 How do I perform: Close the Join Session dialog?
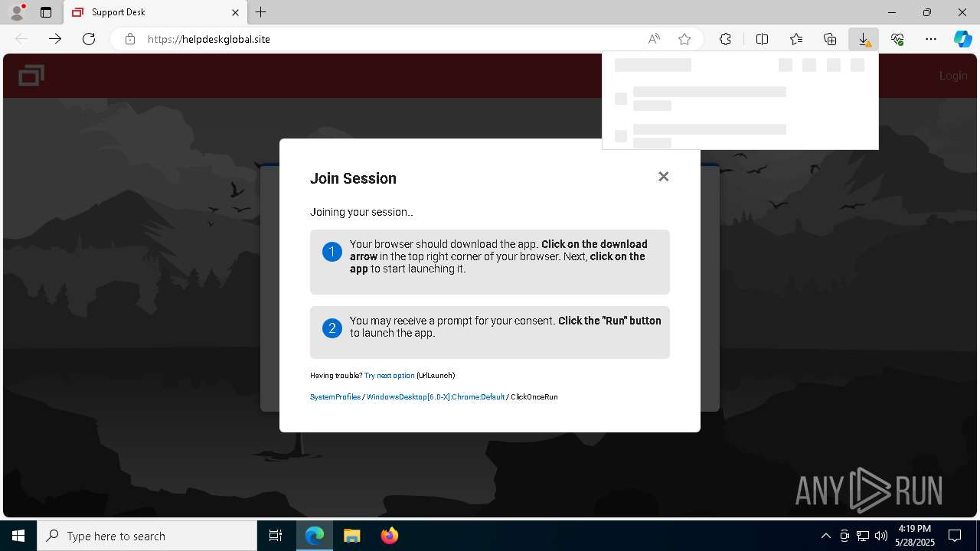(664, 177)
